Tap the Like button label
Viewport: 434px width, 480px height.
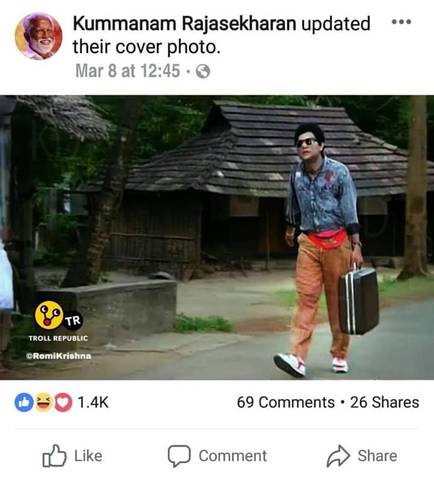[x=88, y=456]
